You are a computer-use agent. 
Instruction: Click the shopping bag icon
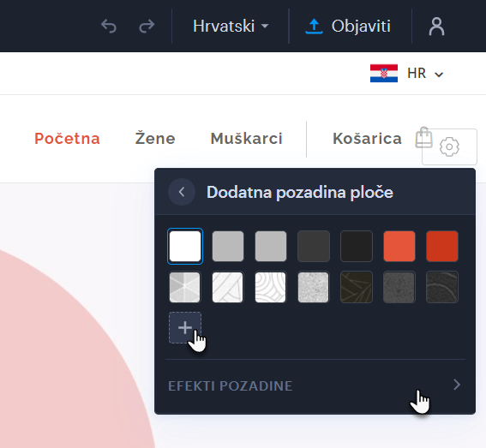tap(423, 138)
